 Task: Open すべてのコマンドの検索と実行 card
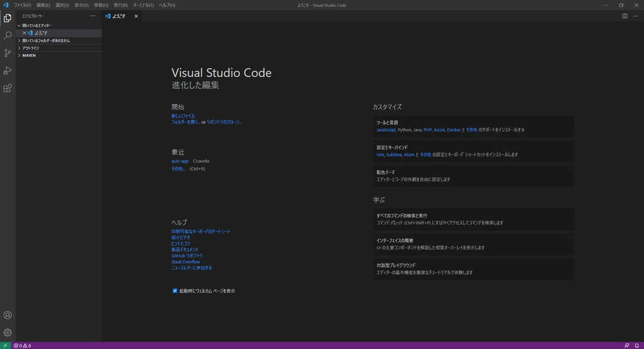pyautogui.click(x=474, y=219)
